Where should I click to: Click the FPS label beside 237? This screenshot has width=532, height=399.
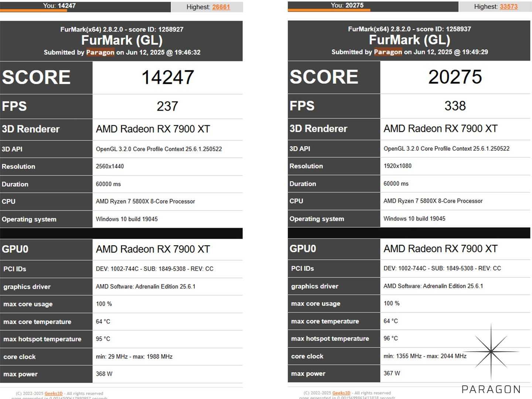coord(14,106)
